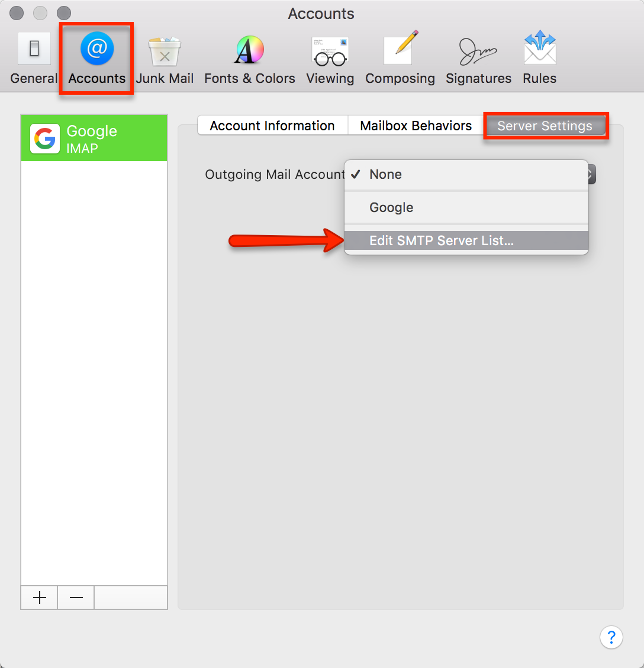The width and height of the screenshot is (644, 668).
Task: Open Mail help via the question mark
Action: tap(611, 637)
